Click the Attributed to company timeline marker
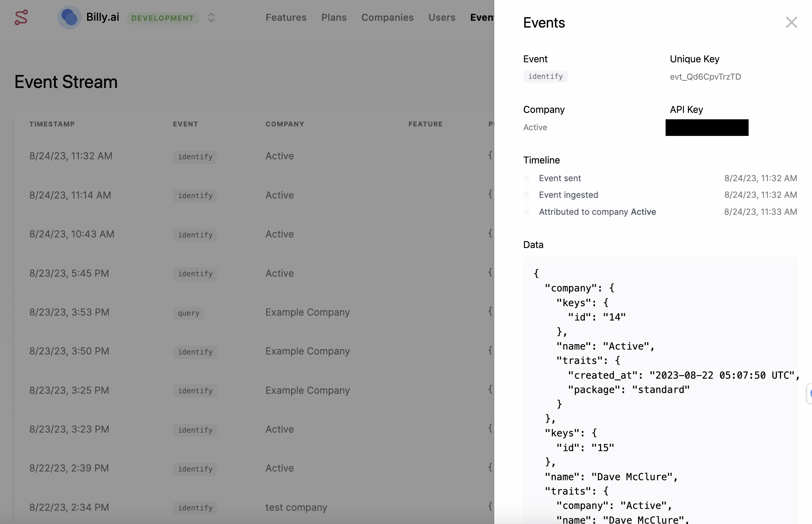This screenshot has width=812, height=524. pyautogui.click(x=526, y=212)
